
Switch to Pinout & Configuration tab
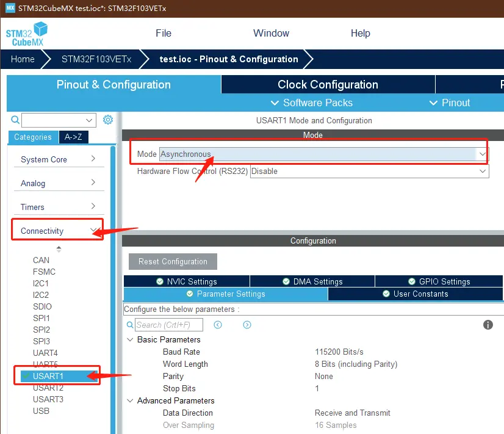(113, 85)
